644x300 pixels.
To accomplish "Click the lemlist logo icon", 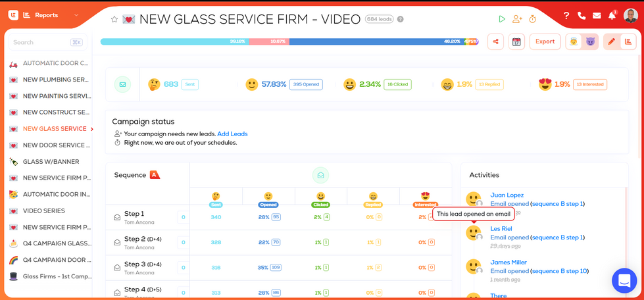I will click(14, 15).
